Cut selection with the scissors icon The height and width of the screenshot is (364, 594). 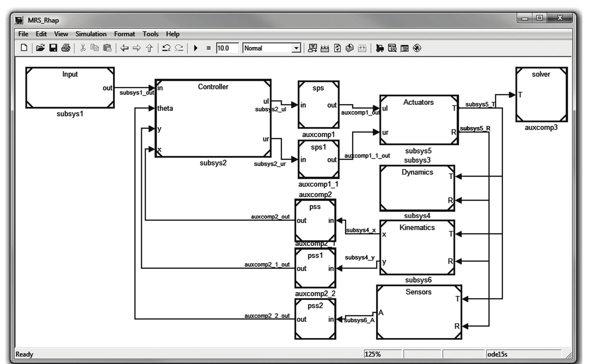pyautogui.click(x=83, y=48)
